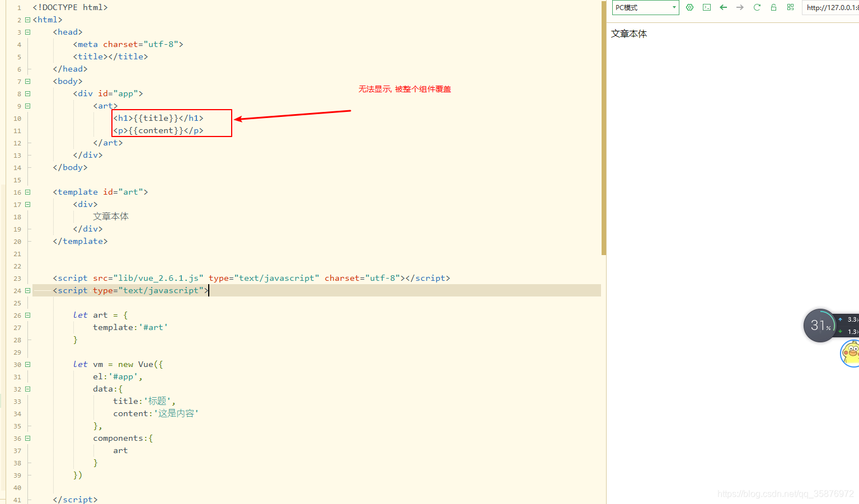859x504 pixels.
Task: Collapse the html tag fold on line 2
Action: (x=27, y=20)
